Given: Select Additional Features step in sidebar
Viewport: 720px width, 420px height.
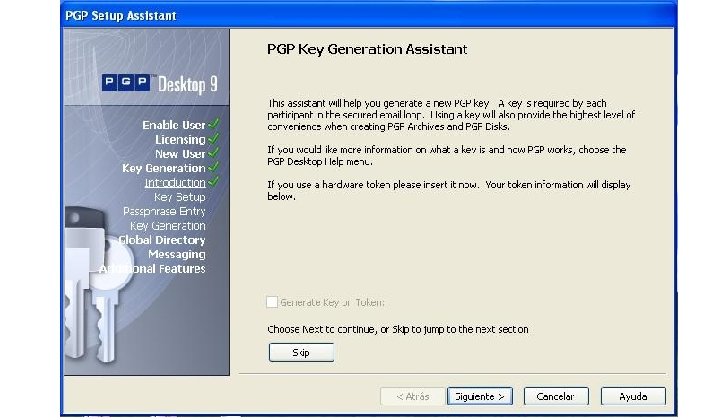Looking at the screenshot, I should pyautogui.click(x=152, y=269).
